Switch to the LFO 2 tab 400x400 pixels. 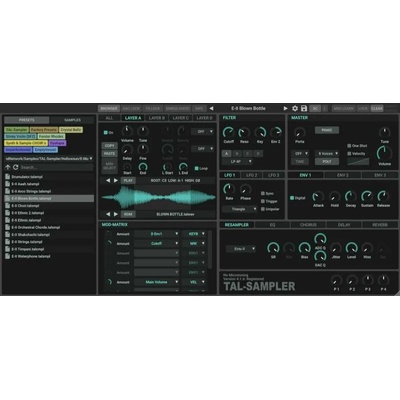[x=251, y=175]
